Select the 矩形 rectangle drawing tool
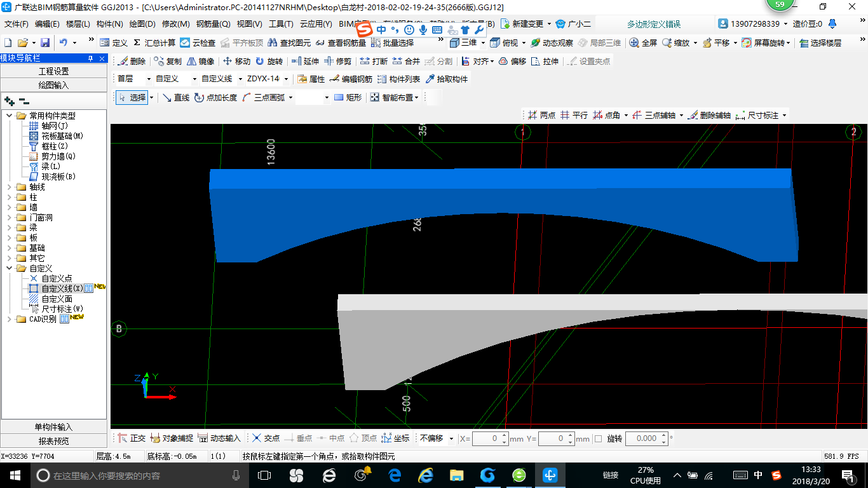Screen dimensions: 868x488 [348, 97]
